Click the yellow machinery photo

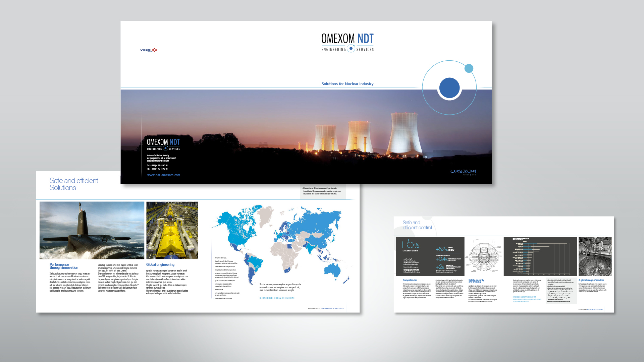coord(172,230)
